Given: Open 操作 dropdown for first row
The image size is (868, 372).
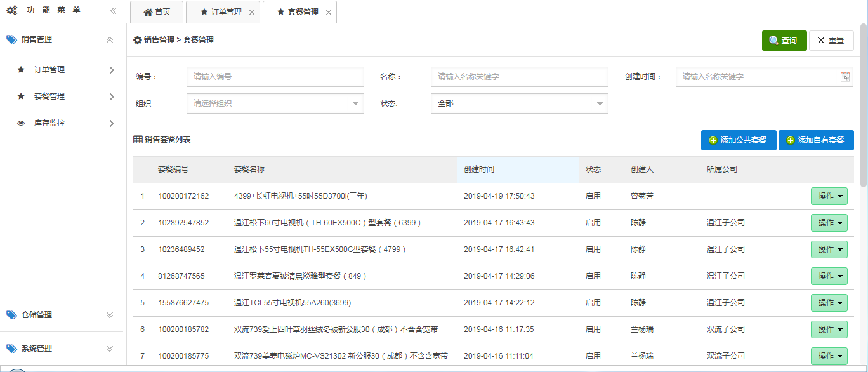Looking at the screenshot, I should 829,197.
